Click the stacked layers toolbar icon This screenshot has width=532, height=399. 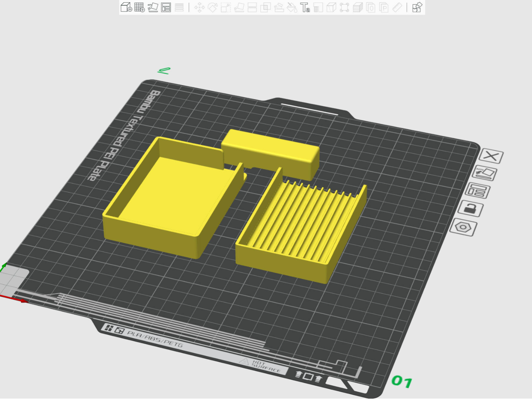[x=358, y=7]
